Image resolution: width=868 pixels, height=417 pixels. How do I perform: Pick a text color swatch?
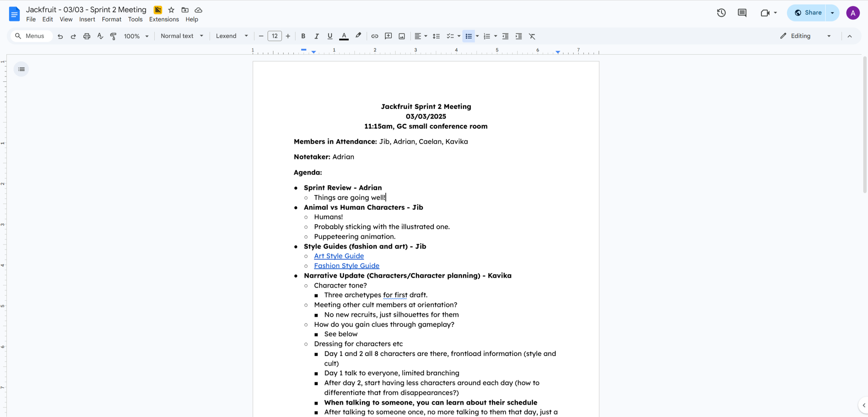click(x=344, y=36)
